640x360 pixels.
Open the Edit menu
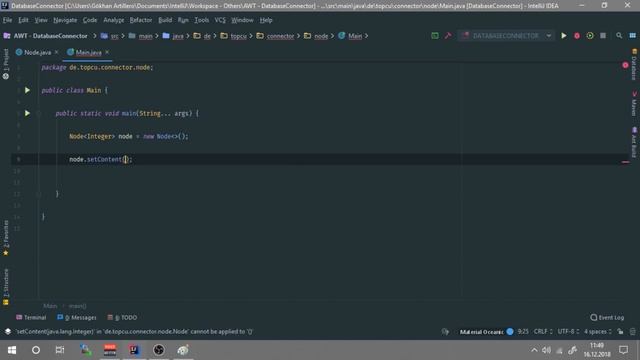point(23,20)
